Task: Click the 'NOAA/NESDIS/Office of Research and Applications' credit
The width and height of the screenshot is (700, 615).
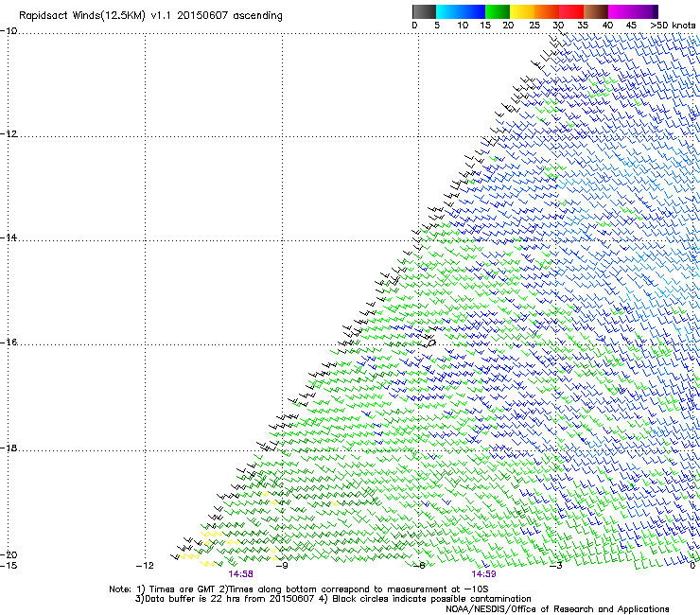Action: [x=557, y=609]
